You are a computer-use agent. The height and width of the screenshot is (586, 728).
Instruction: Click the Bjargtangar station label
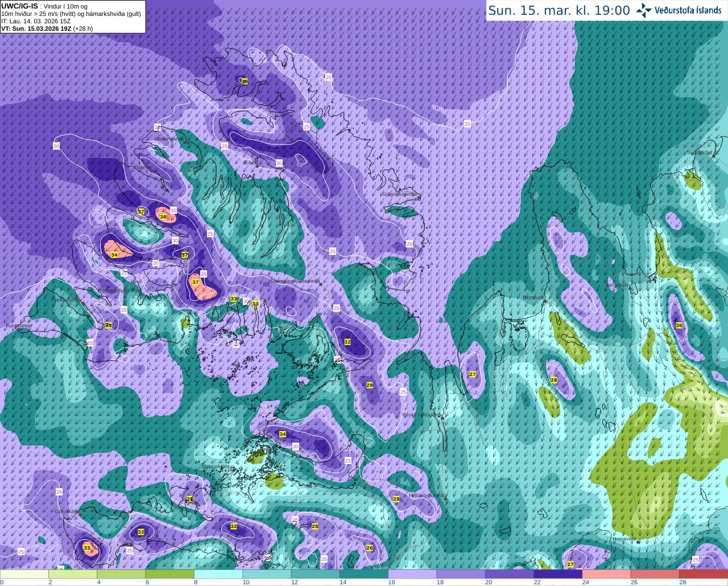click(x=18, y=325)
